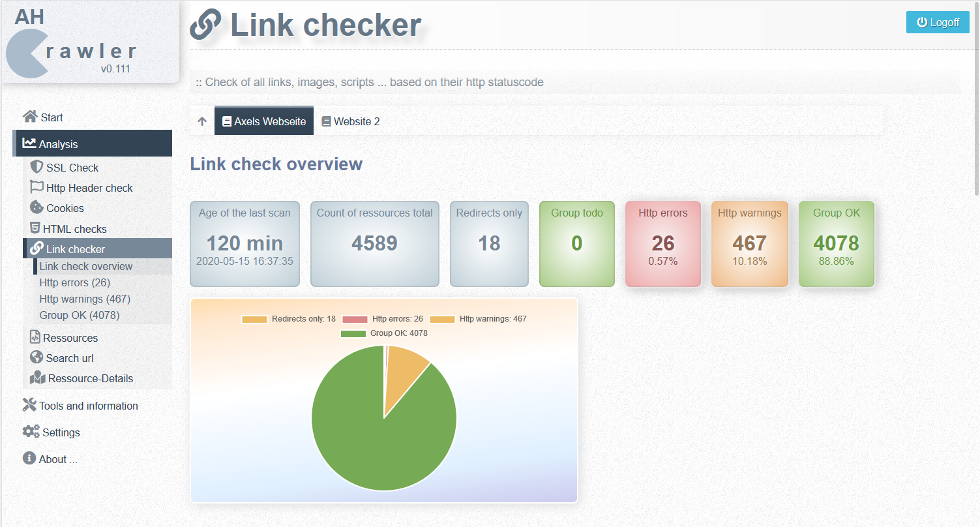
Task: Toggle Http warnings legend item in chart
Action: [478, 319]
